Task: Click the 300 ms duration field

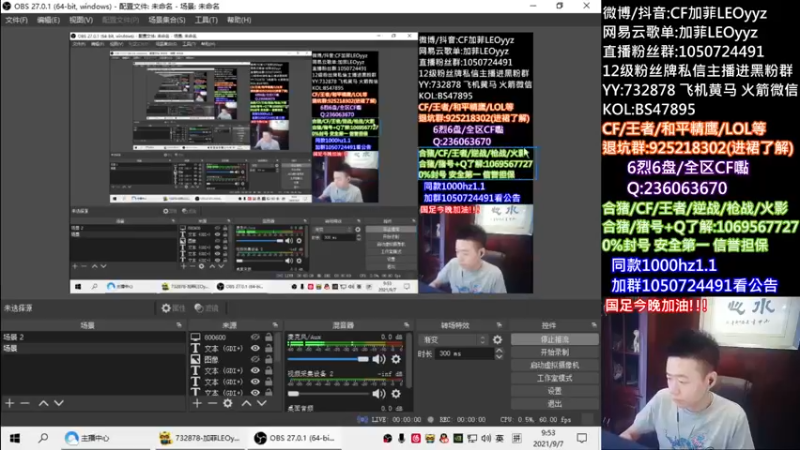Action: 464,354
